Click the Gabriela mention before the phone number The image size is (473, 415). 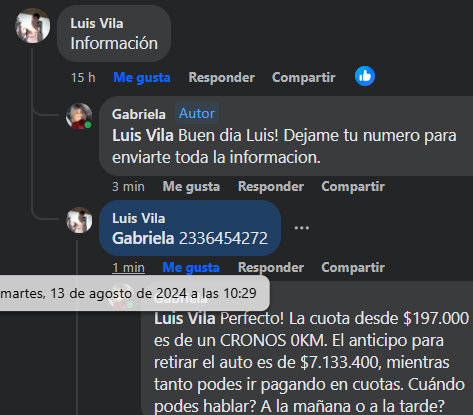pos(143,238)
